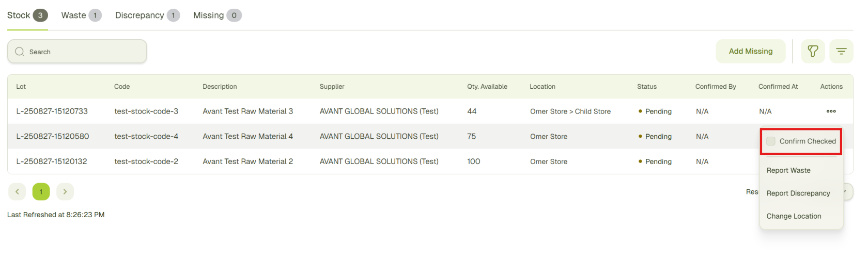Open actions menu for lot L-250827-15120733
Screen dimensions: 868x276
[831, 111]
